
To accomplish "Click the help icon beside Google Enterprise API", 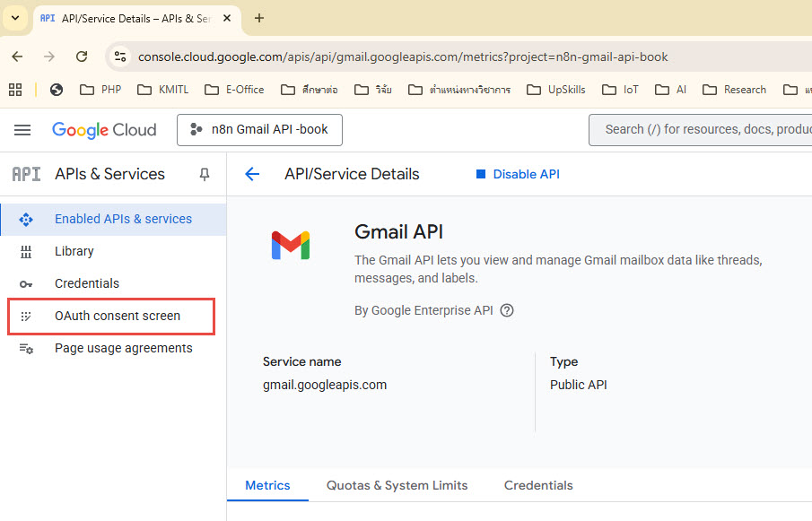I will coord(507,310).
